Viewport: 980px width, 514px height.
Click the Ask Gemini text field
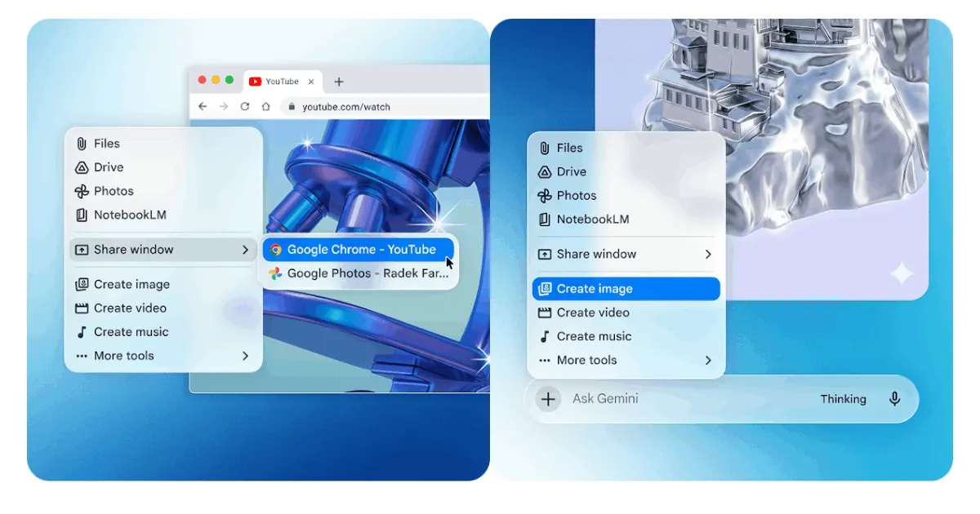(686, 399)
